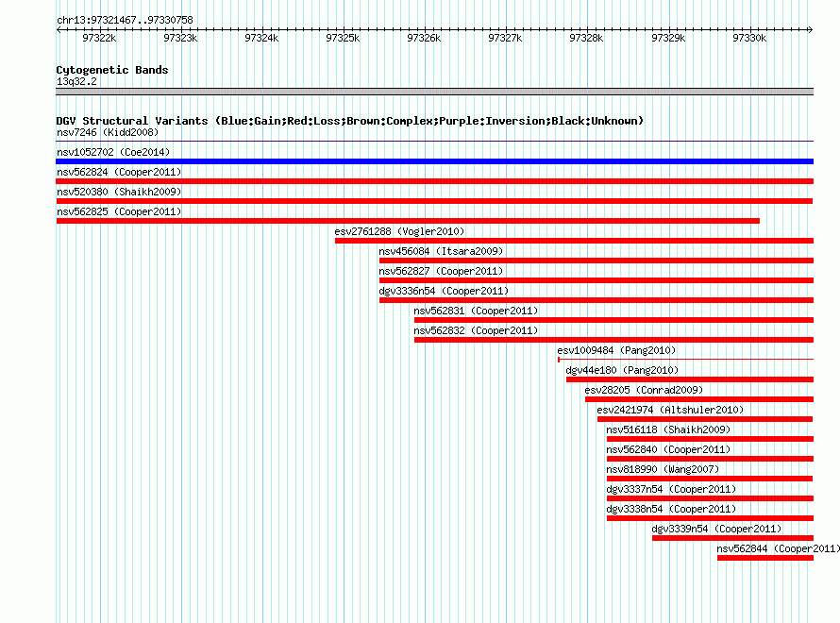Click the DGV Structural Variants track title
The image size is (840, 623).
pyautogui.click(x=350, y=121)
